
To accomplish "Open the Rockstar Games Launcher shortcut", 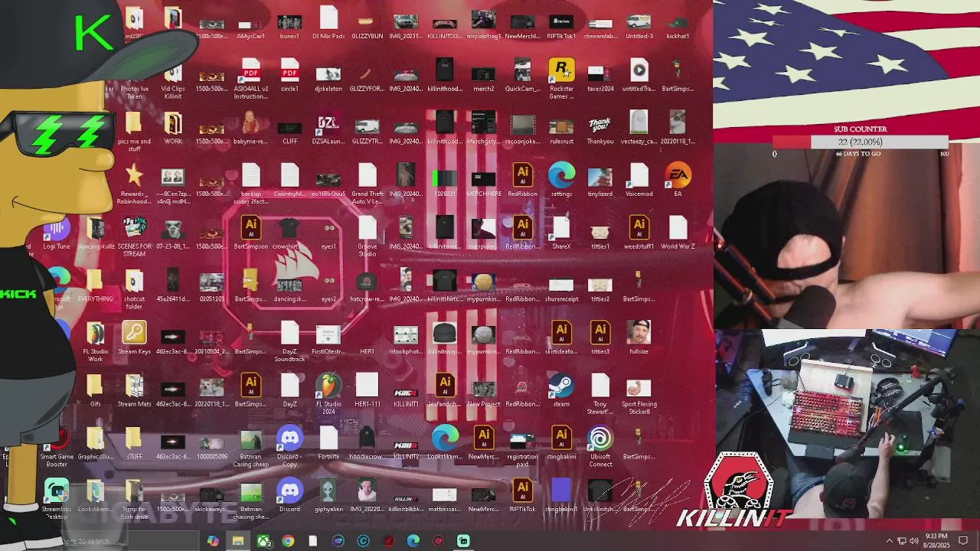I will (x=561, y=70).
